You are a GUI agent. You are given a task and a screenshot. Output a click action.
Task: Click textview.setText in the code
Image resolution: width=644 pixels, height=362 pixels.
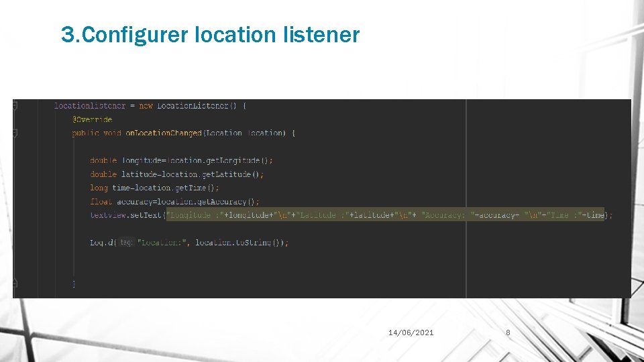coord(126,215)
